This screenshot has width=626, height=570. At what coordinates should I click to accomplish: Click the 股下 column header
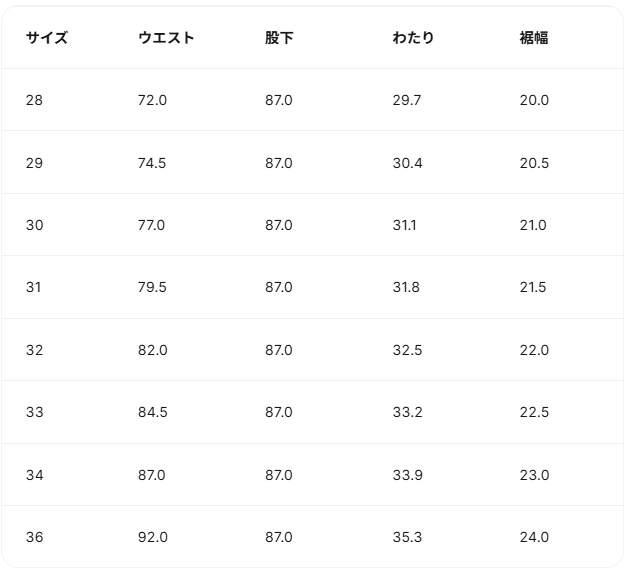(279, 38)
